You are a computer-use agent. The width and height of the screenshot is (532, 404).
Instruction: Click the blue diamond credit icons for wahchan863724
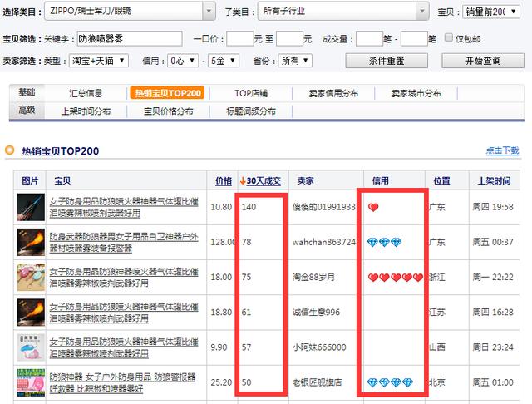tap(384, 242)
